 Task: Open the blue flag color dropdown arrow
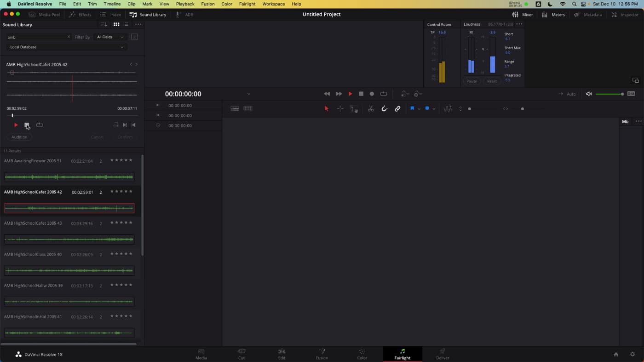(419, 109)
